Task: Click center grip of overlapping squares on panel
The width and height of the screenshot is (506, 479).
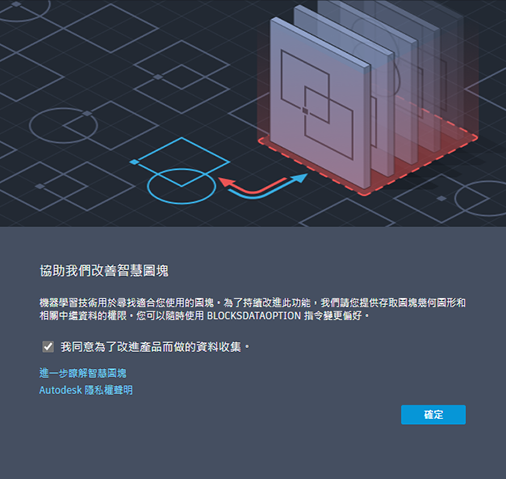Action: point(305,110)
